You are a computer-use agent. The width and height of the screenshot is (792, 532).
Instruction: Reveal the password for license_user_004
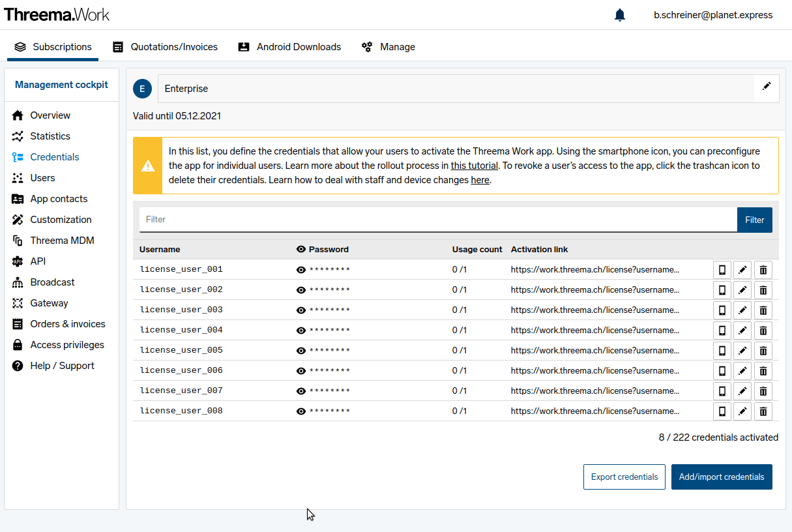click(x=301, y=330)
